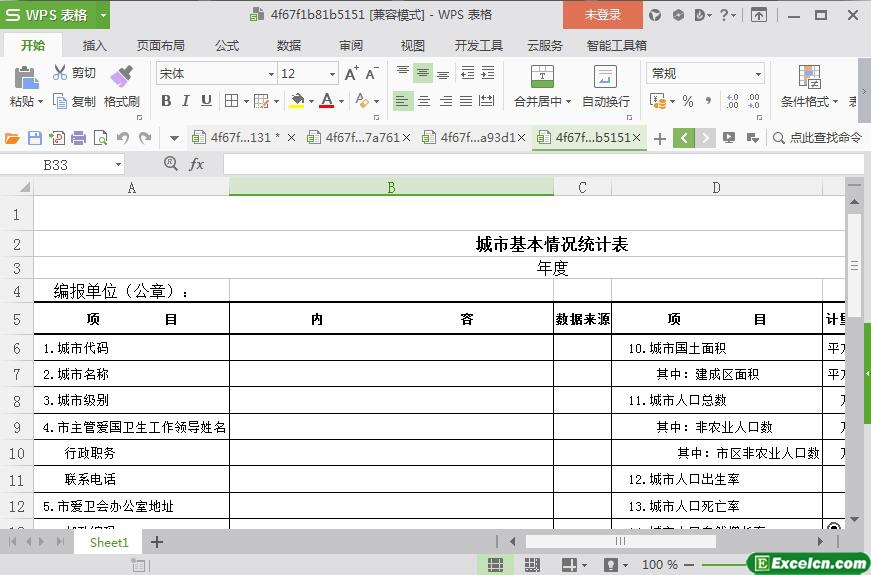This screenshot has width=871, height=575.
Task: Click the Wrap Text (自动换行) icon
Action: (x=605, y=77)
